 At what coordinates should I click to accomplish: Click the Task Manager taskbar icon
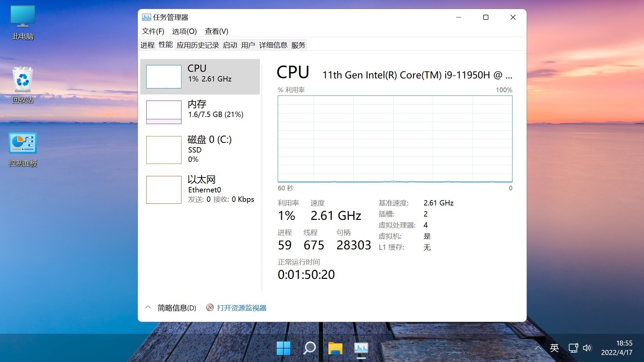(361, 349)
